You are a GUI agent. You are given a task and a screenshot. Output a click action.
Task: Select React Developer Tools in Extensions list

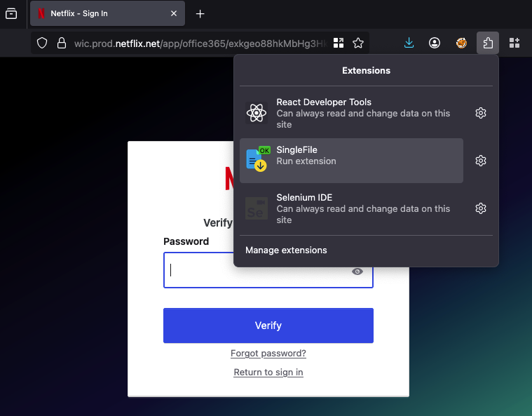(x=350, y=113)
